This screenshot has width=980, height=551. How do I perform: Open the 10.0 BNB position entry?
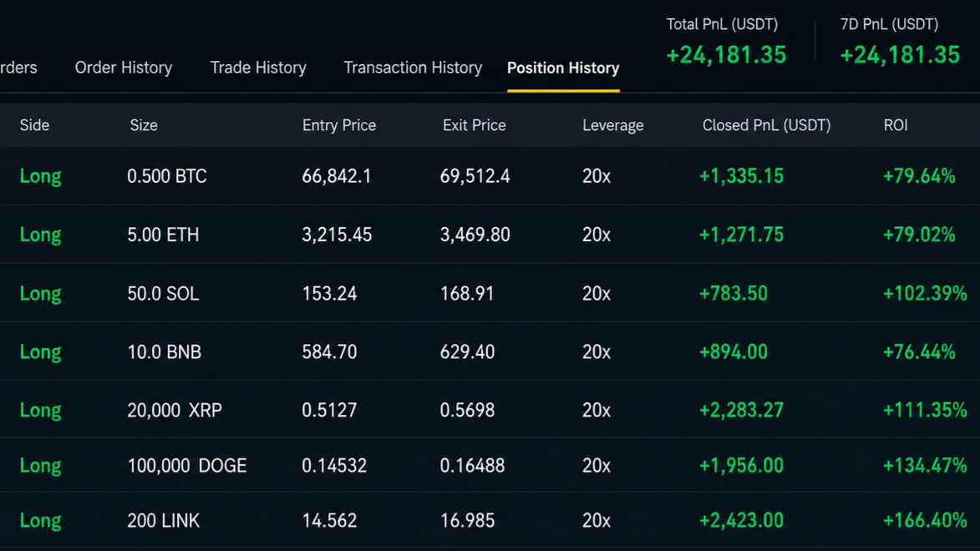pyautogui.click(x=490, y=351)
